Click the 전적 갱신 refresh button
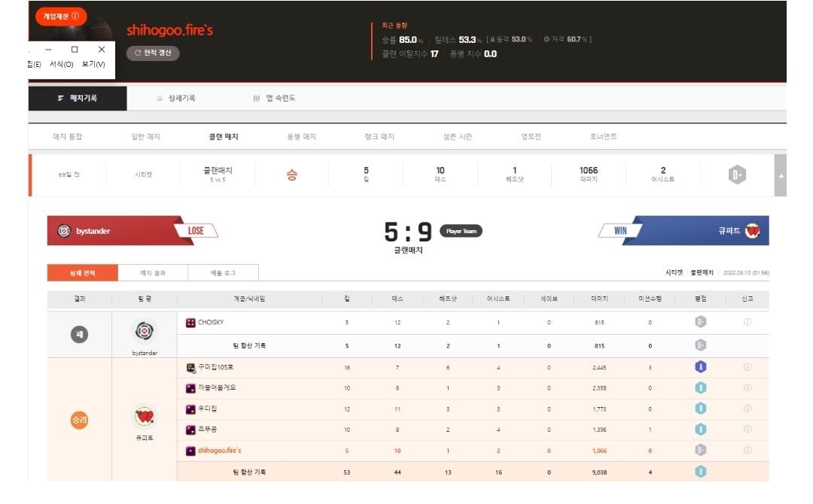The width and height of the screenshot is (813, 504). (x=153, y=53)
